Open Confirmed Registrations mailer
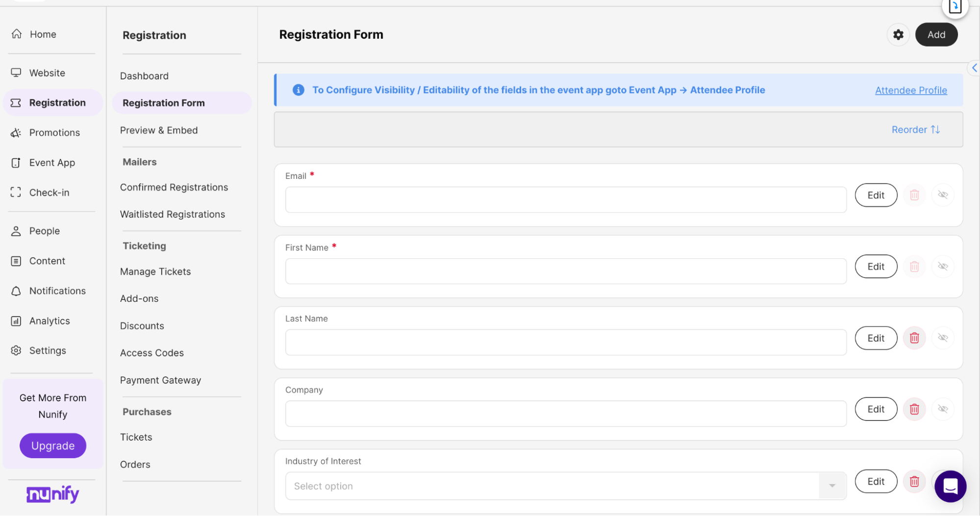 [174, 187]
